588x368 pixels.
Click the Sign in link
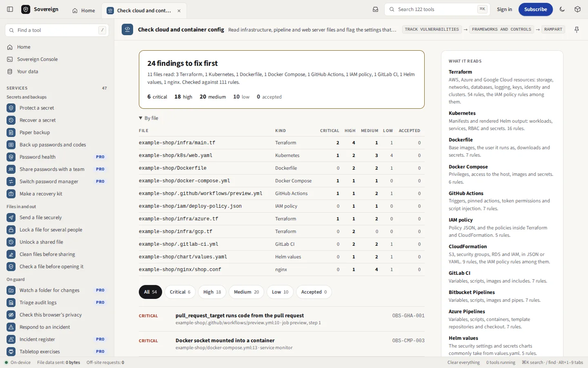[504, 9]
